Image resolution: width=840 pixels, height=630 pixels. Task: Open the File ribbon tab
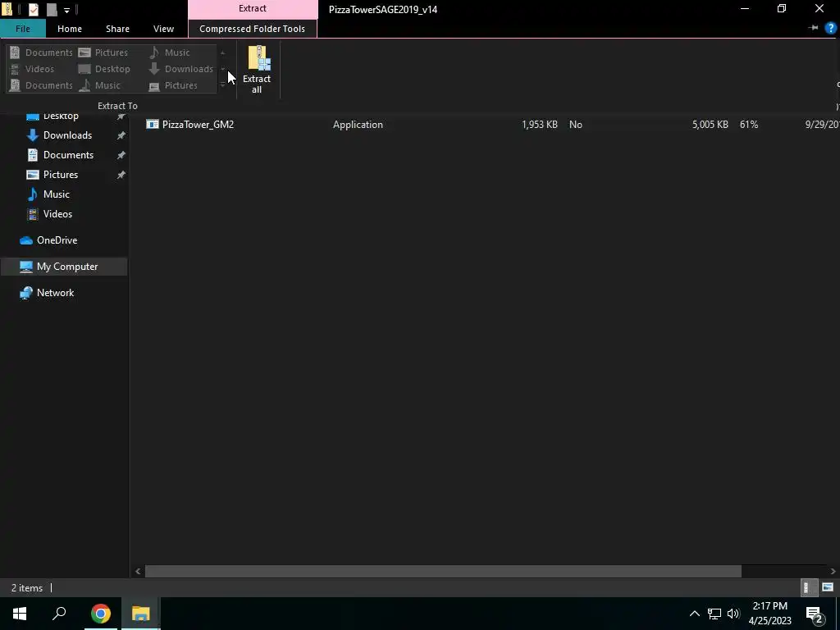tap(22, 29)
